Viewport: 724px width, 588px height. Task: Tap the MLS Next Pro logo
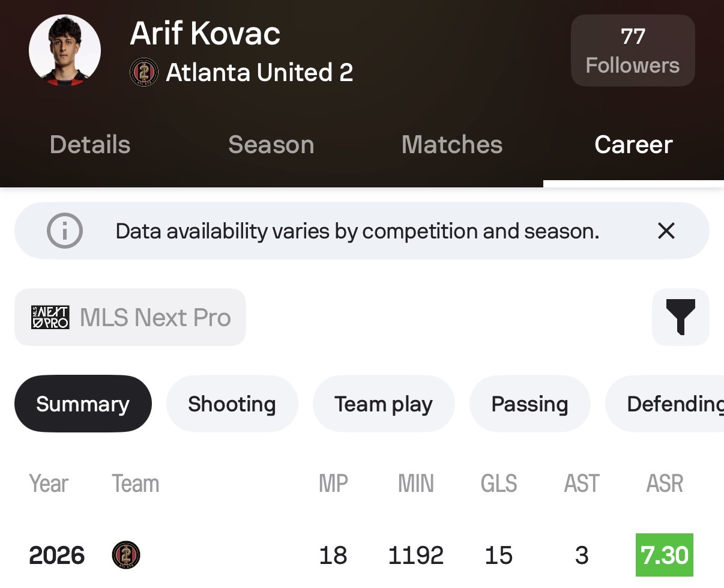50,317
